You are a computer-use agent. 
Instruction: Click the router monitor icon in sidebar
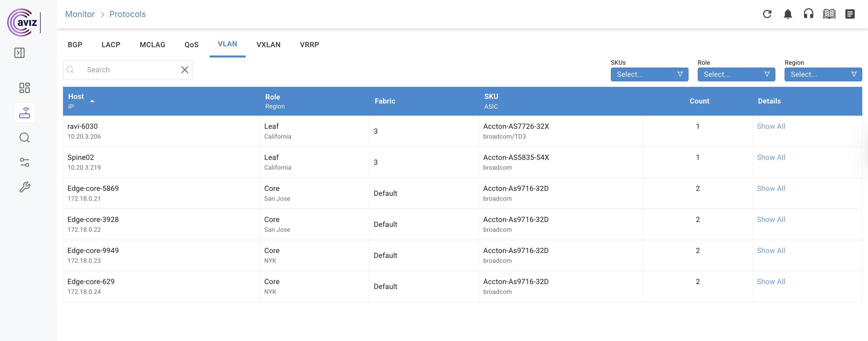(x=25, y=113)
